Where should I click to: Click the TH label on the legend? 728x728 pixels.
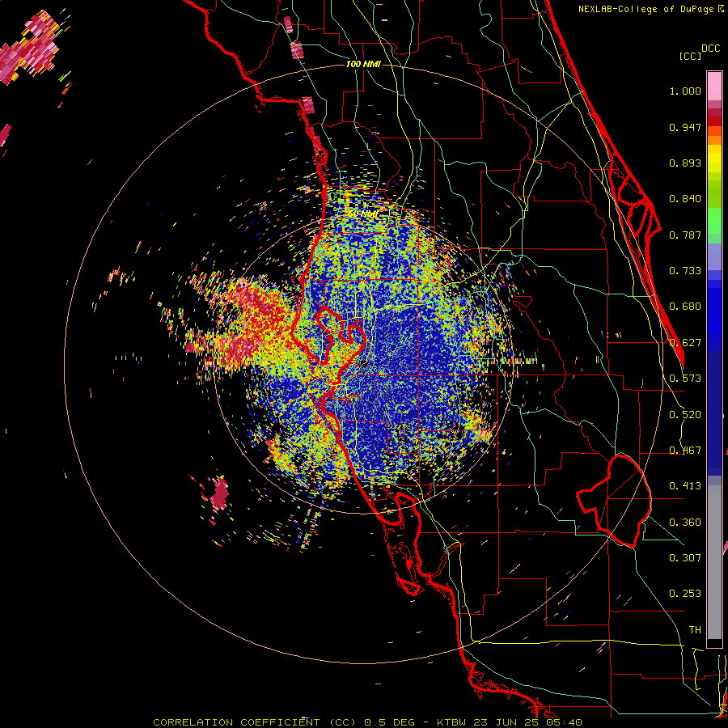695,630
